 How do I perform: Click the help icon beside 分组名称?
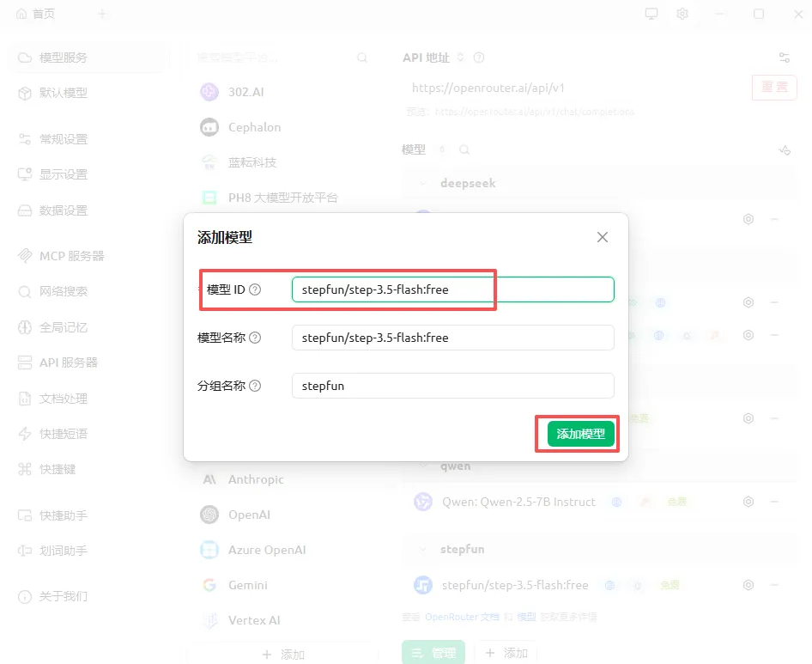(x=255, y=387)
